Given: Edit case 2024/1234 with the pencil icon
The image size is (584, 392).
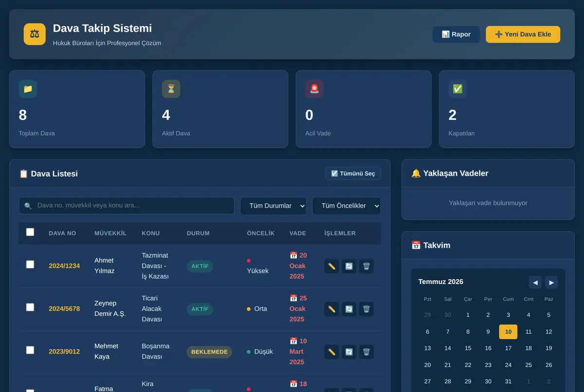Looking at the screenshot, I should [x=332, y=266].
